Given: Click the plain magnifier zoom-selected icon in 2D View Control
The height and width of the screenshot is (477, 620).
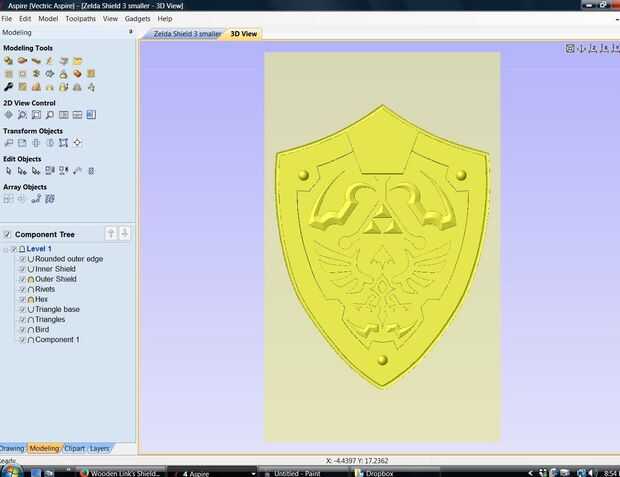Looking at the screenshot, I should click(x=50, y=115).
